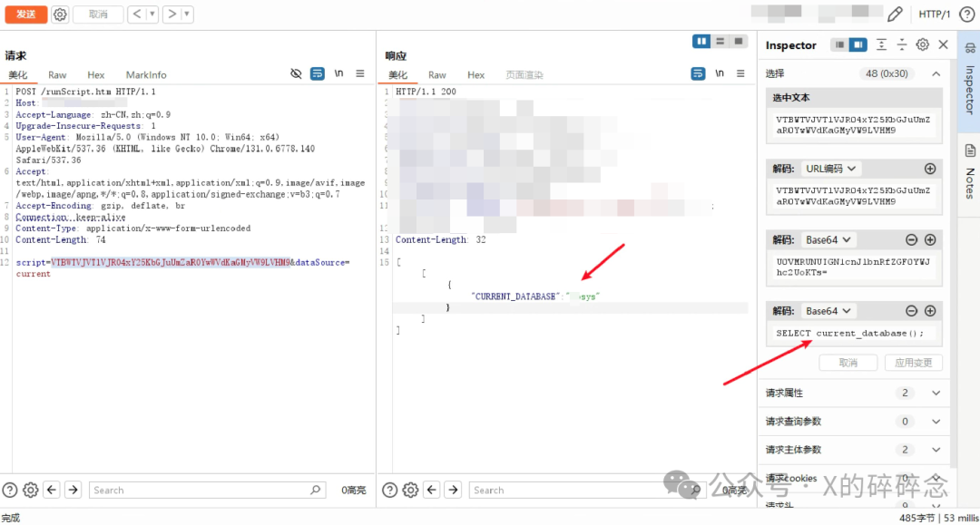Switch response view to the Hex tab
Viewport: 980px width, 525px height.
475,74
